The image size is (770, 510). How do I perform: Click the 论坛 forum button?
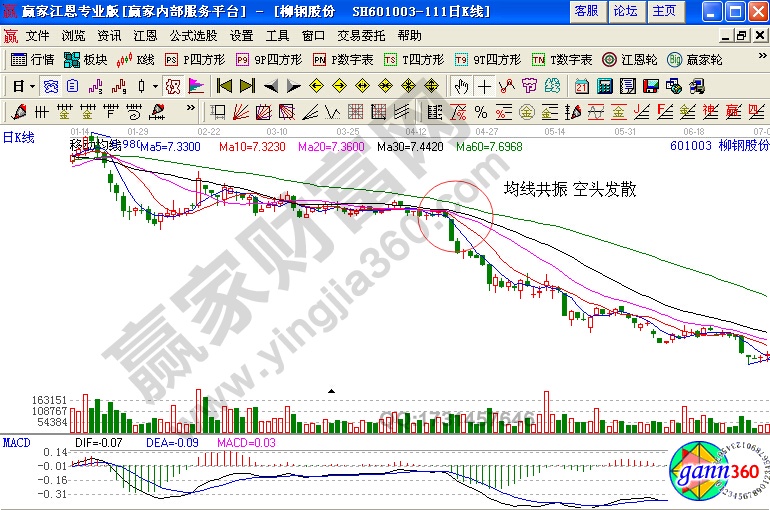(x=625, y=11)
